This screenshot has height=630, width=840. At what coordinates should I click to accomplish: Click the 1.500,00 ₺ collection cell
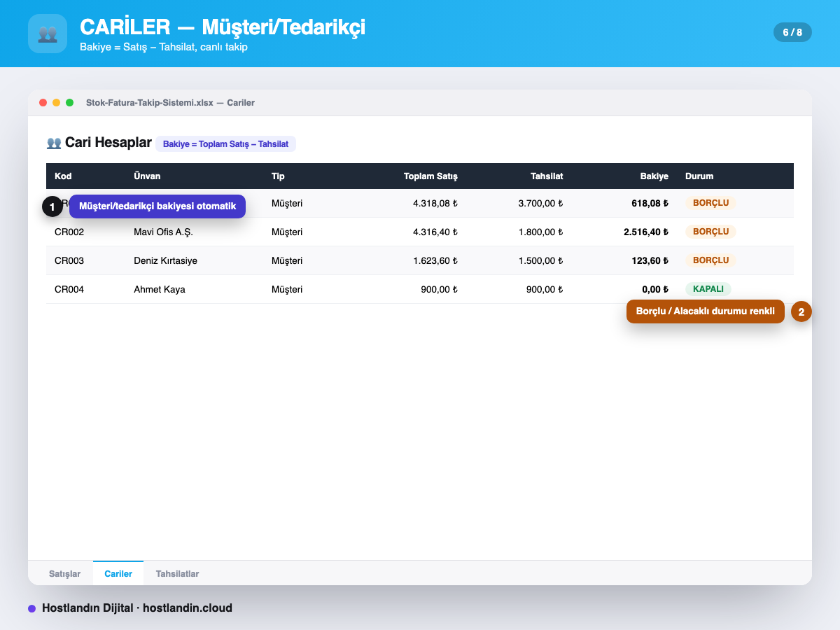coord(540,260)
